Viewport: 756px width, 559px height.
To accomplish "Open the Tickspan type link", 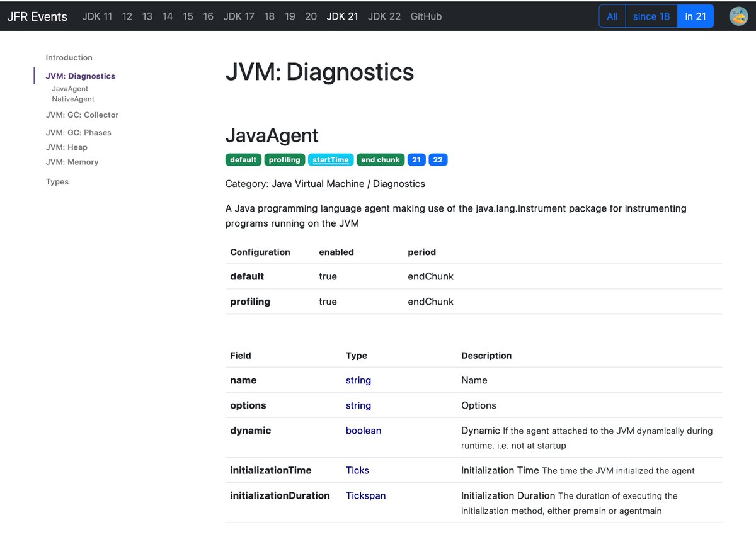I will coord(365,495).
